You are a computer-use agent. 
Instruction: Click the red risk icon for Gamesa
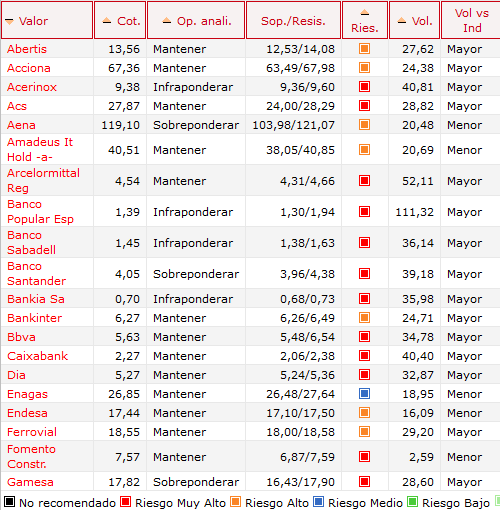(364, 482)
